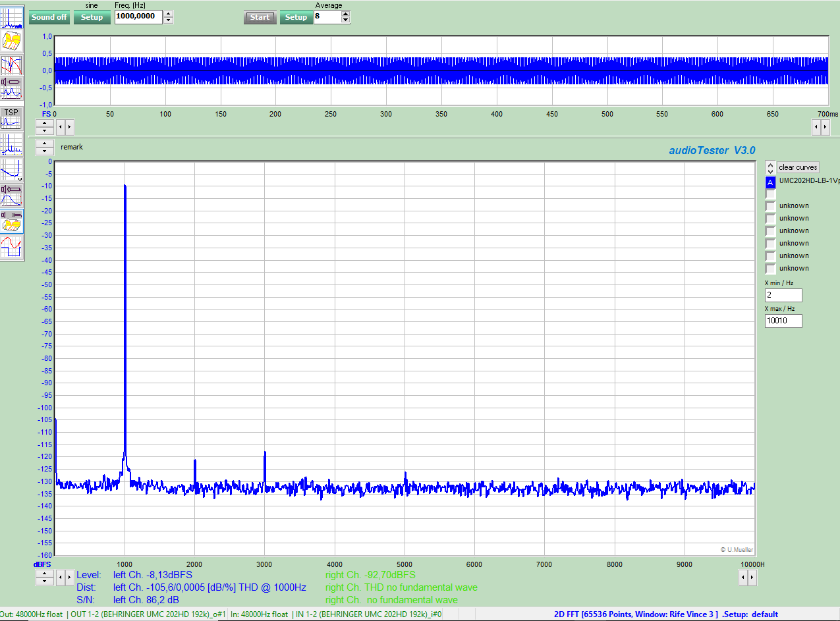Click the curve list scroll arrows above clear curves
The image size is (840, 621).
click(x=770, y=168)
